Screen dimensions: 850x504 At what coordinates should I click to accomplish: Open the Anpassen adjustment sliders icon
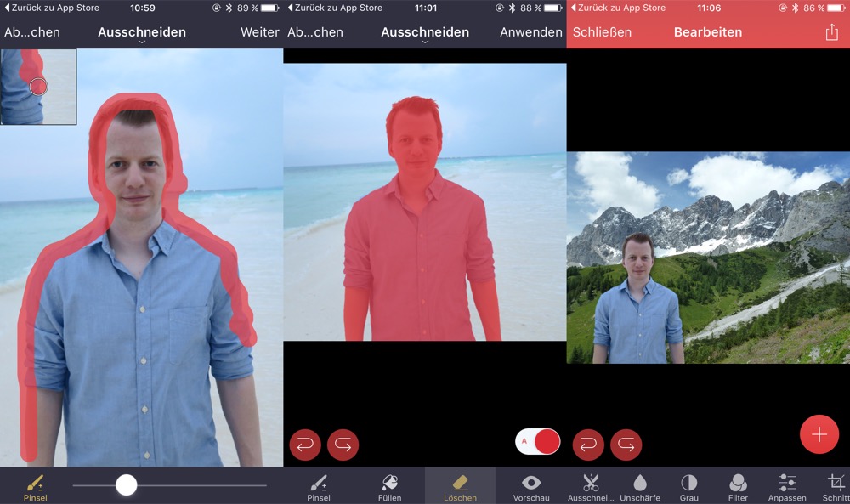pos(787,486)
